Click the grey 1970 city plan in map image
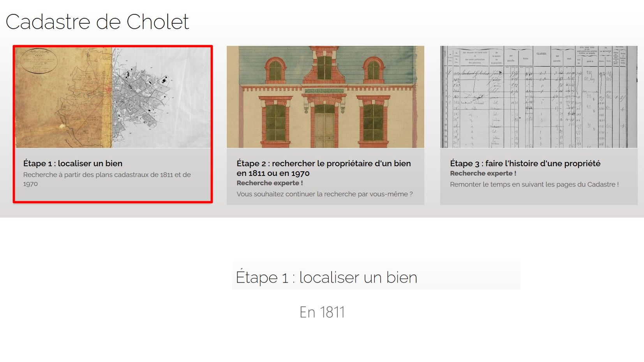The width and height of the screenshot is (644, 362). [144, 97]
